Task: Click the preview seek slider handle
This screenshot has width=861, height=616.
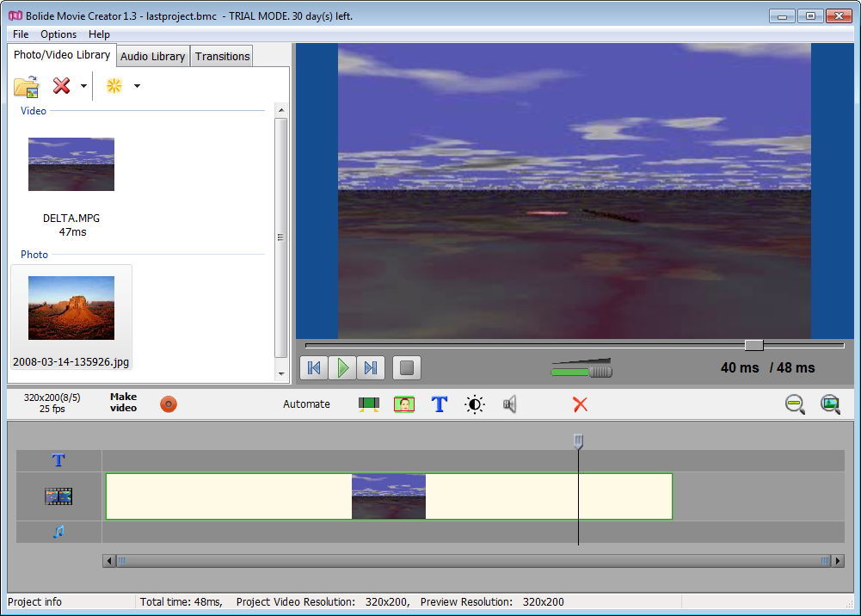Action: pos(754,345)
